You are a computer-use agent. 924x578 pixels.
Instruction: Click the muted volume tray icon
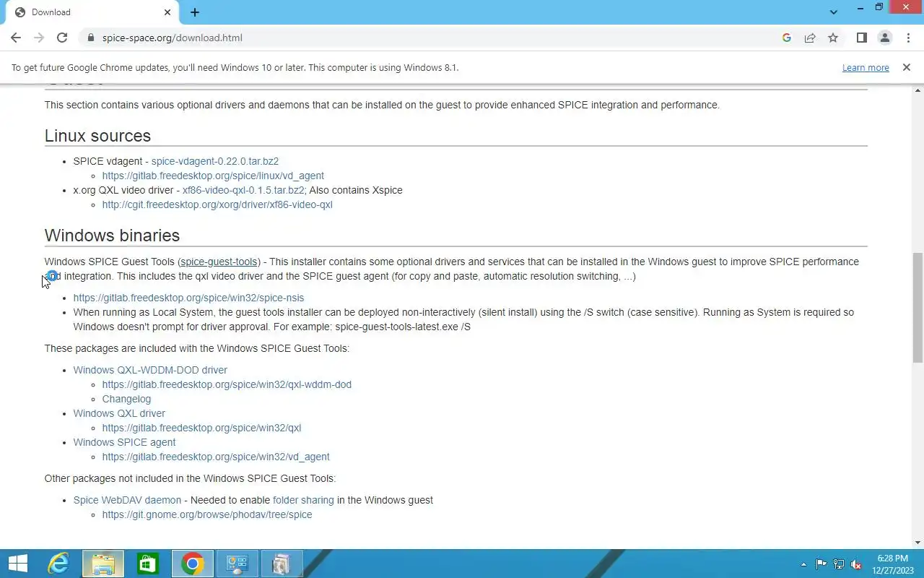(856, 564)
